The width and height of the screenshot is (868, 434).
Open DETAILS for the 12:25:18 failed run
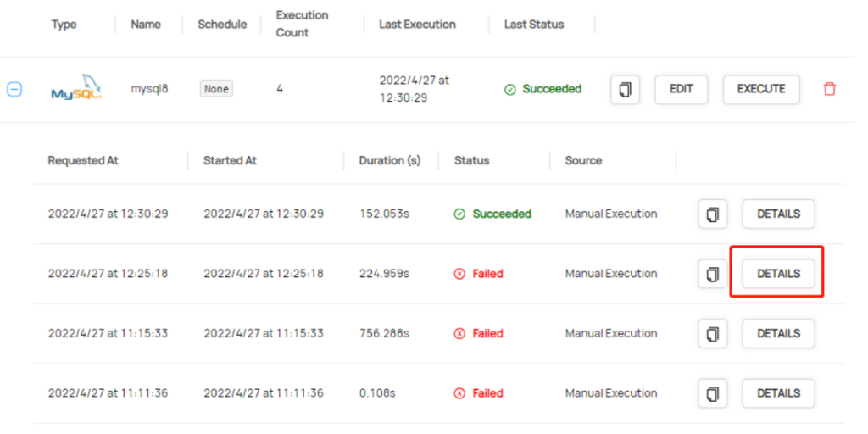(x=778, y=274)
